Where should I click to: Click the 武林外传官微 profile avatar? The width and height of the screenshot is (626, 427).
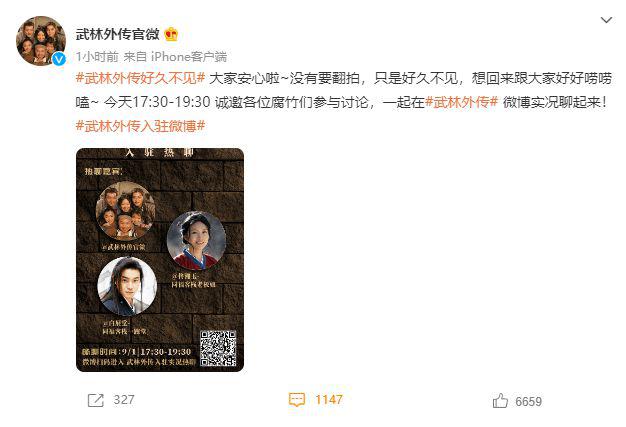point(41,41)
